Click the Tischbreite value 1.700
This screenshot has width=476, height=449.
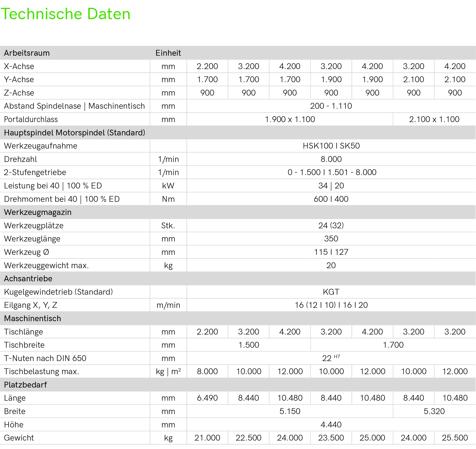(393, 345)
